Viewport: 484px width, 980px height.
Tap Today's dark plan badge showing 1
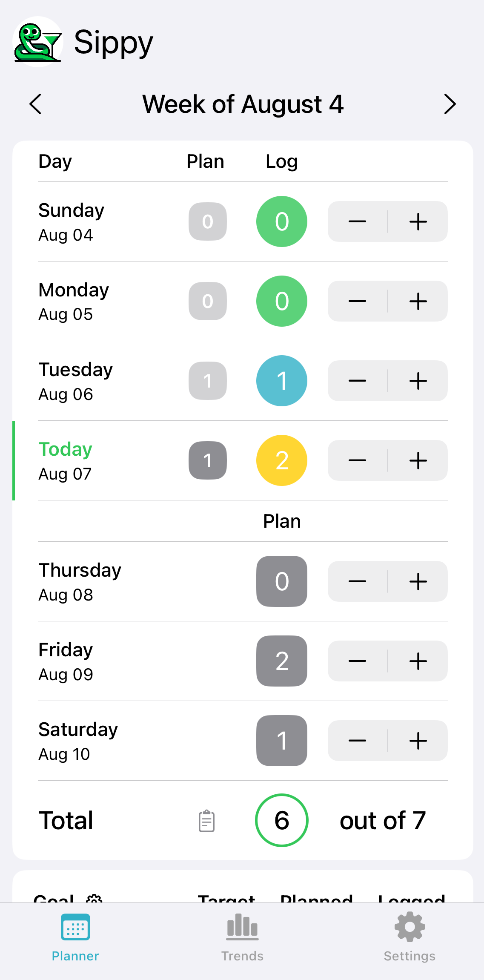(208, 460)
